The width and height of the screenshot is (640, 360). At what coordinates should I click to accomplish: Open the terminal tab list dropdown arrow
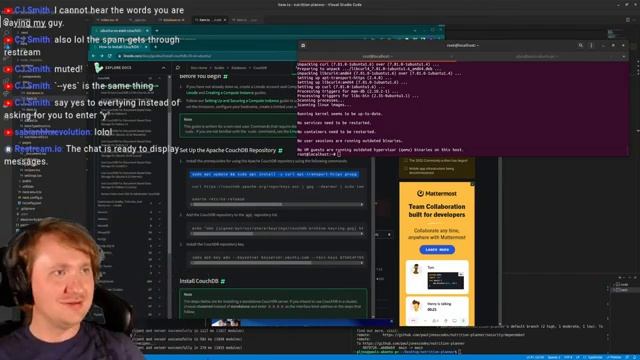pos(624,56)
